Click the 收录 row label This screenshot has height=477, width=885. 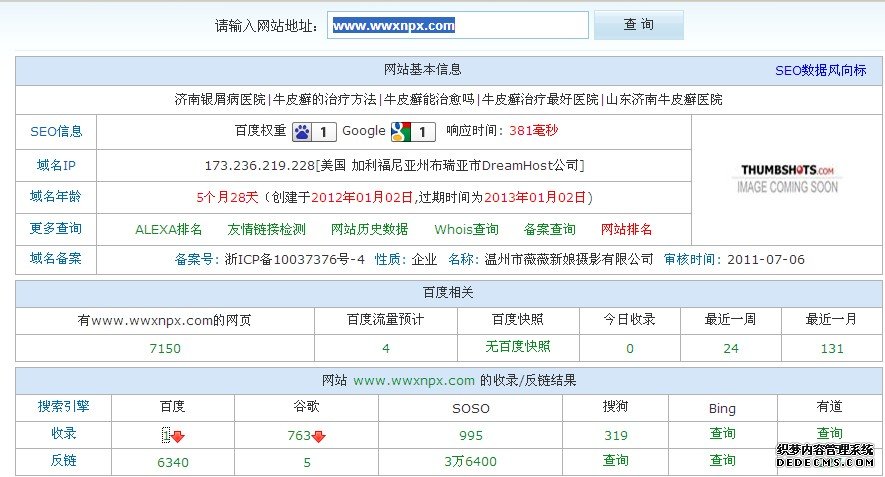tap(63, 434)
